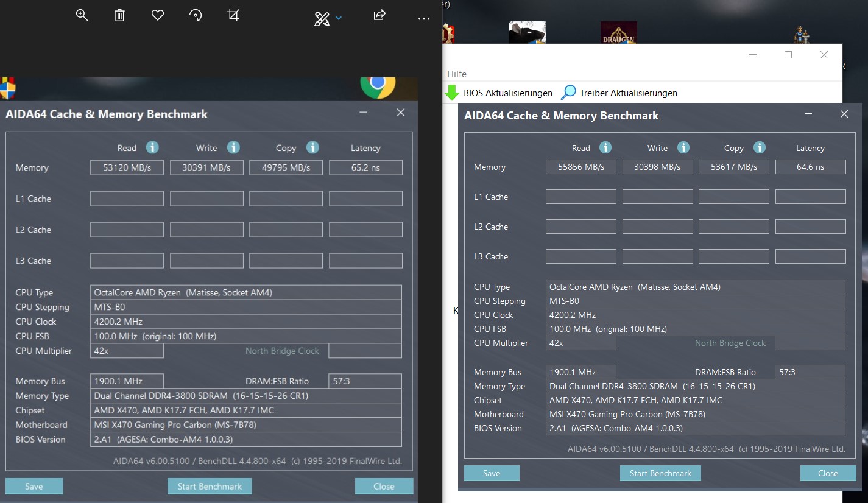Click Start Benchmark in left benchmark window

[x=210, y=486]
